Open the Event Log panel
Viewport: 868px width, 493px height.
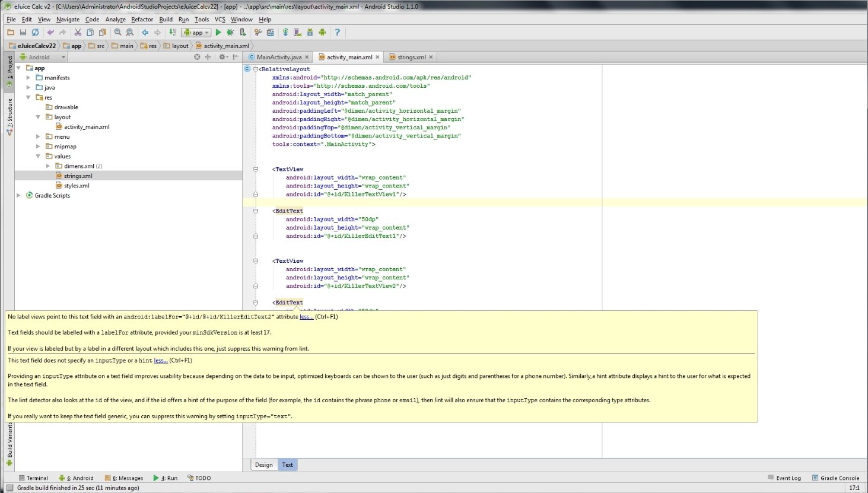click(784, 478)
